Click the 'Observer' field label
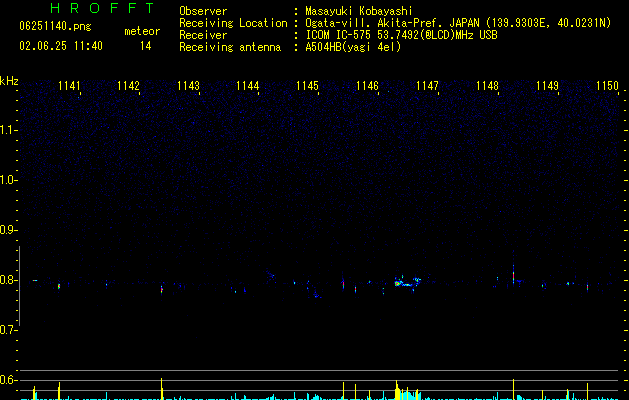Viewport: 629px width, 400px height. [x=203, y=11]
